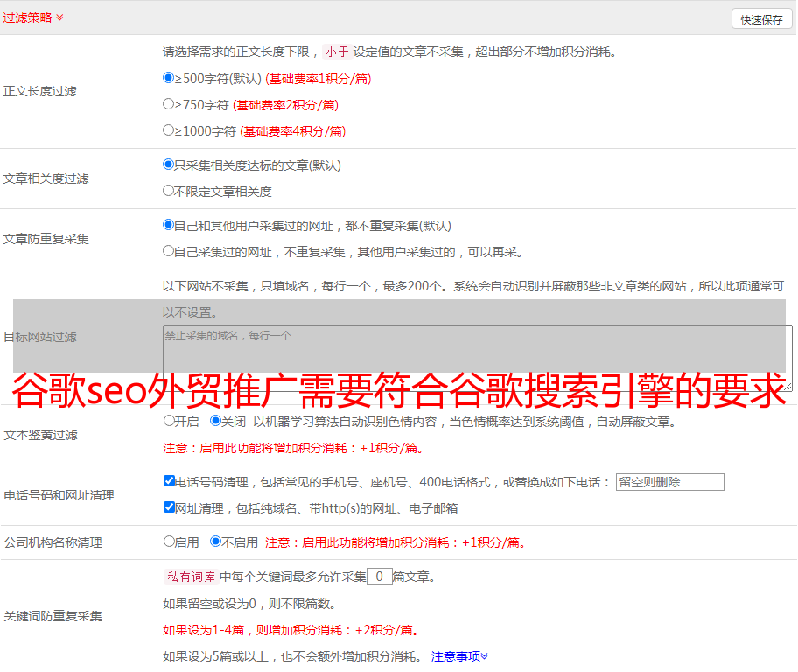
Task: Click the 小于 highlighted tag
Action: click(x=338, y=52)
